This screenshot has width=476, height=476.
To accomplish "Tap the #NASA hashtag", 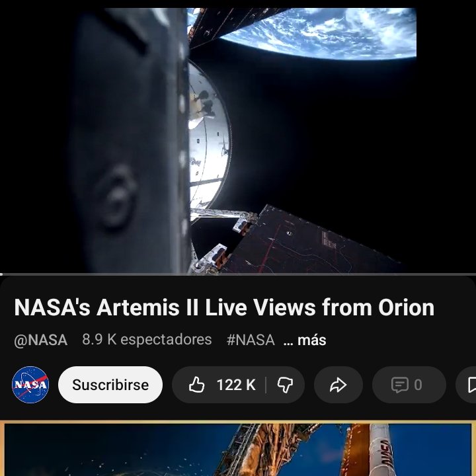I will [251, 340].
